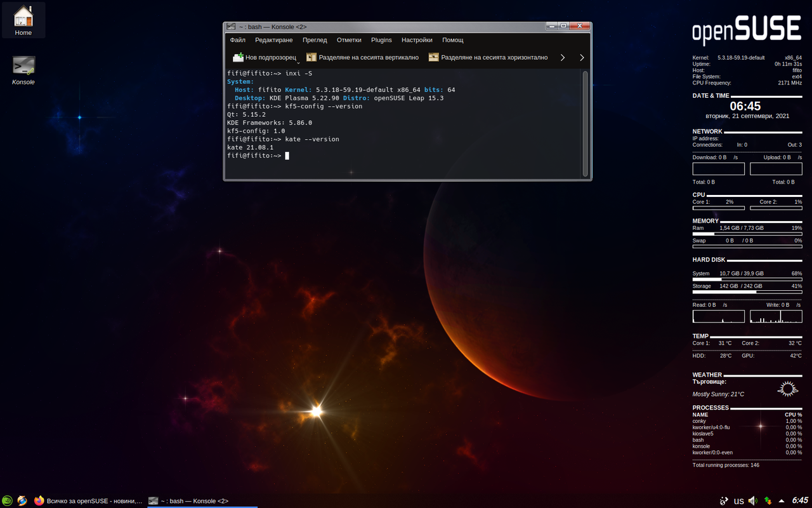Image resolution: width=812 pixels, height=508 pixels.
Task: Click the Core 2 CPU usage bar
Action: click(x=776, y=208)
